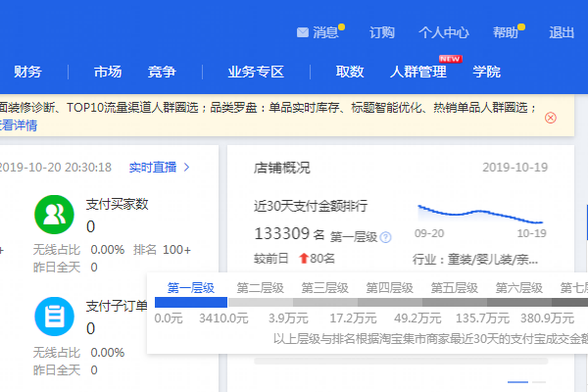
Task: Go to the 市场 section
Action: pos(108,72)
